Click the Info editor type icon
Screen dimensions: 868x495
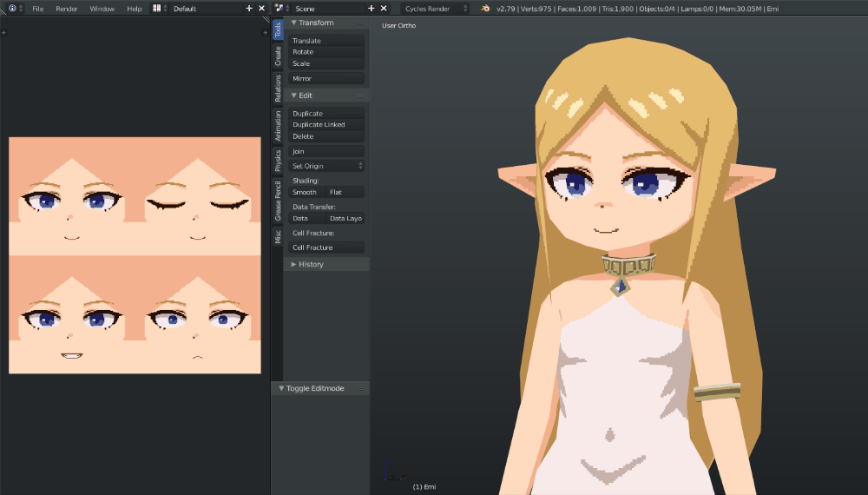click(x=12, y=9)
